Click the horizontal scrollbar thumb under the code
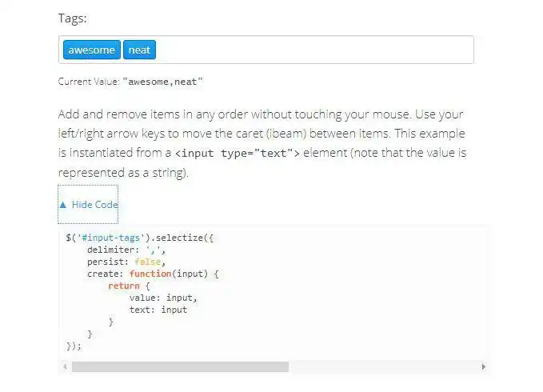The image size is (543, 392). pyautogui.click(x=180, y=366)
